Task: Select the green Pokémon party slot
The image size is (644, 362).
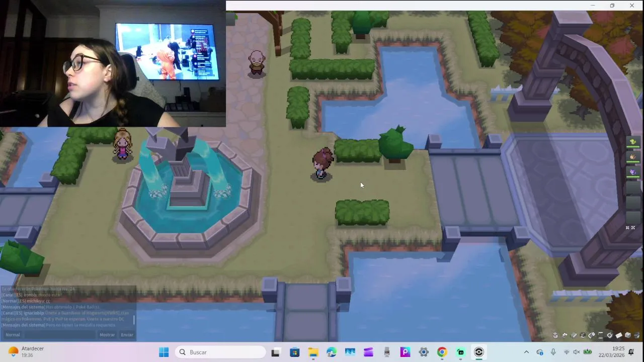Action: [633, 142]
